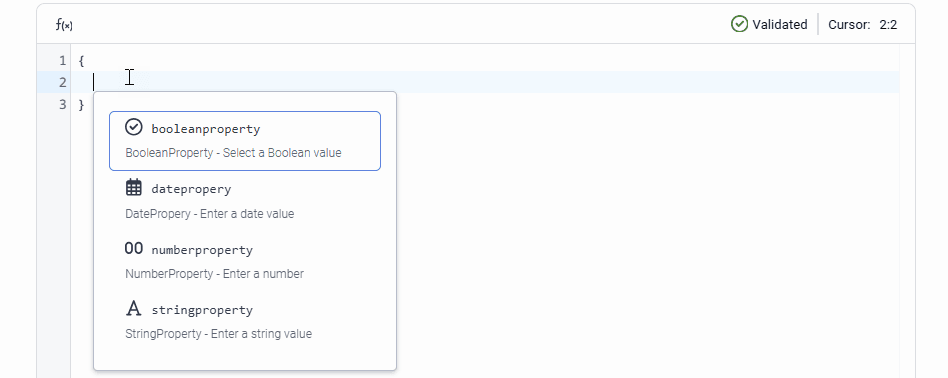Click description 'DatePropery - Enter a date value'
This screenshot has height=378, width=948.
click(x=210, y=213)
